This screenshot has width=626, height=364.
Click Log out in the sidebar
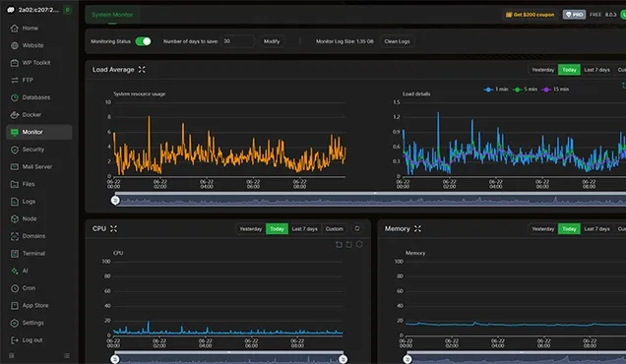(x=38, y=340)
